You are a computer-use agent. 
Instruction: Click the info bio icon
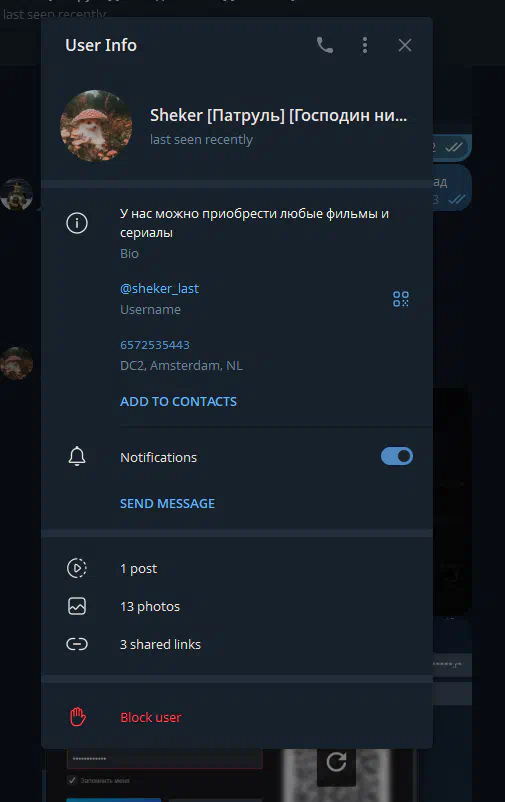click(x=77, y=223)
